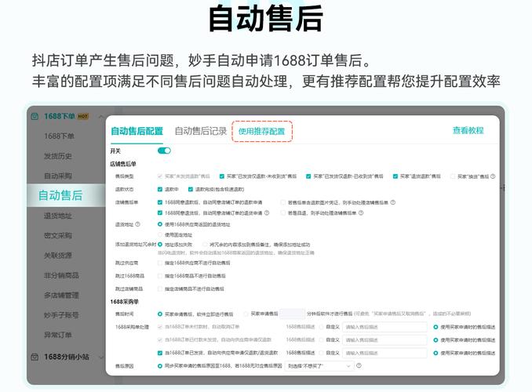The width and height of the screenshot is (532, 392).
Task: Select 同步买家申请的售后原因至1688 radio
Action: 160,366
